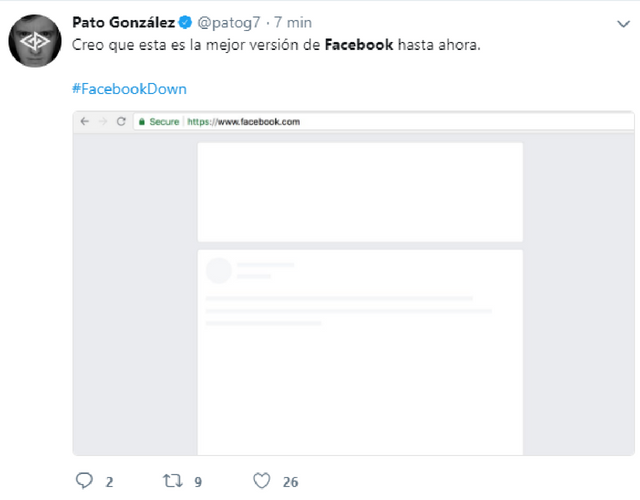This screenshot has width=640, height=500.
Task: Click the green Secure padlock icon
Action: 142,122
